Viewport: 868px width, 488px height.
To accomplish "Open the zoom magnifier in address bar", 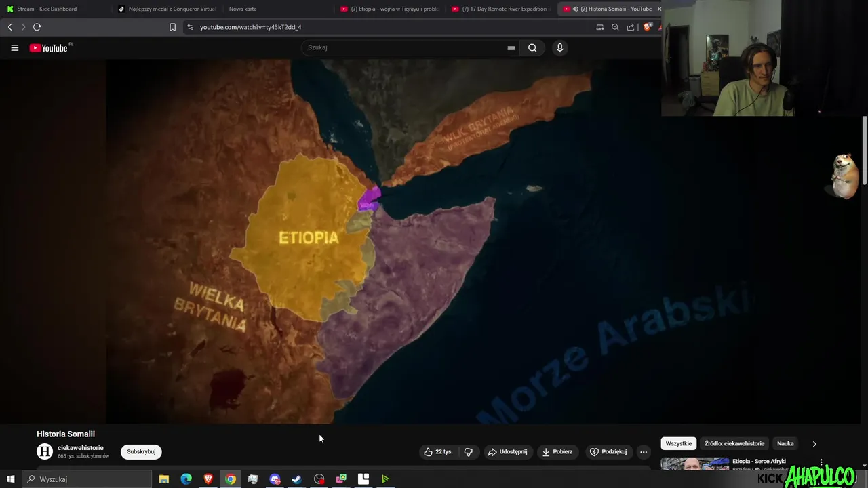I will coord(615,27).
